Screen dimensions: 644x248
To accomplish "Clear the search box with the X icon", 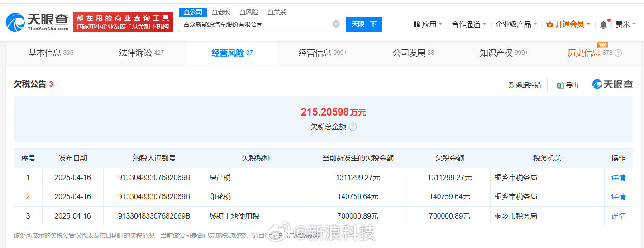I will tap(336, 24).
